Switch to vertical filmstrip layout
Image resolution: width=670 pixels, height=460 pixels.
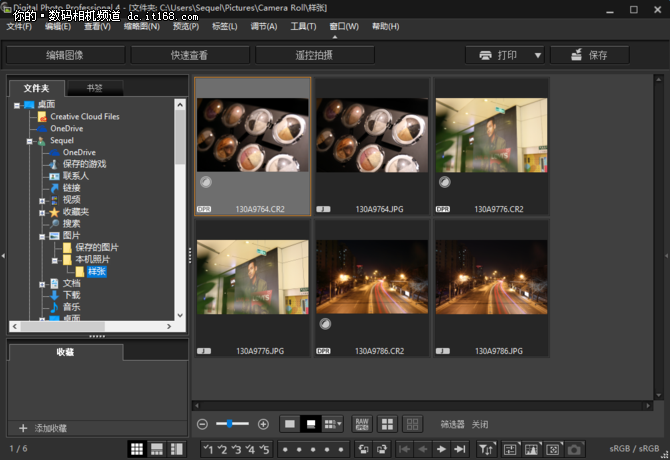(176, 449)
